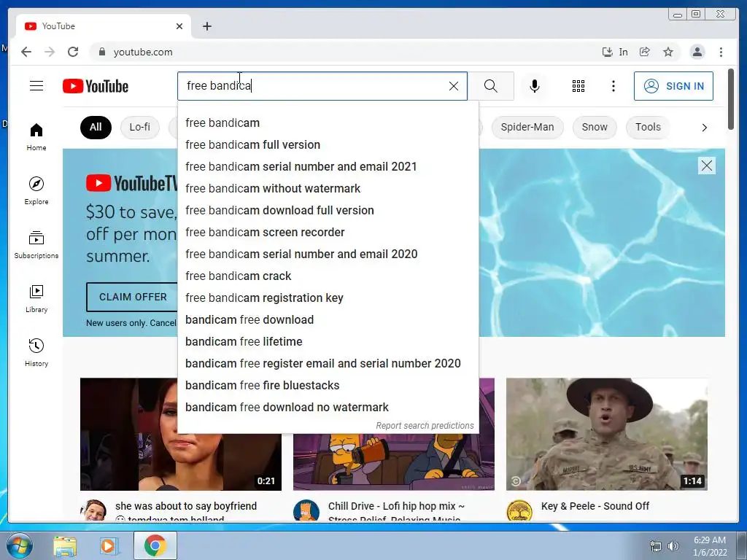Go to Home in the sidebar

pyautogui.click(x=36, y=137)
